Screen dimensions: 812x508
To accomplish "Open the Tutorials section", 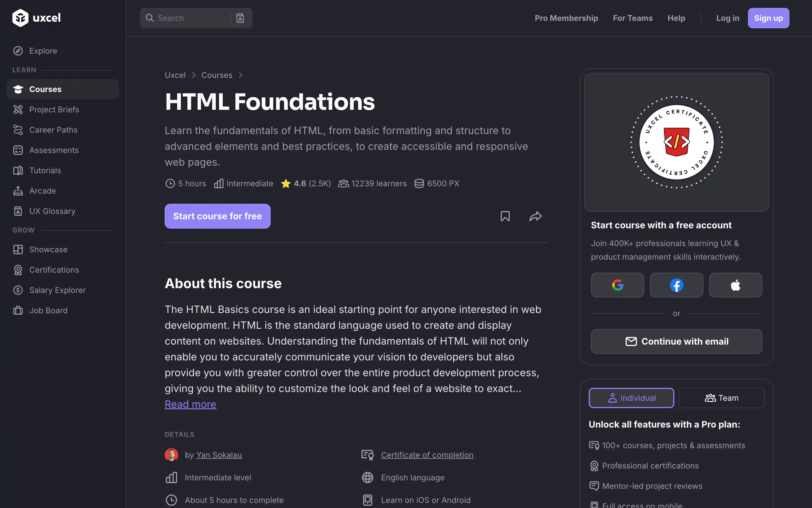I will pyautogui.click(x=63, y=170).
